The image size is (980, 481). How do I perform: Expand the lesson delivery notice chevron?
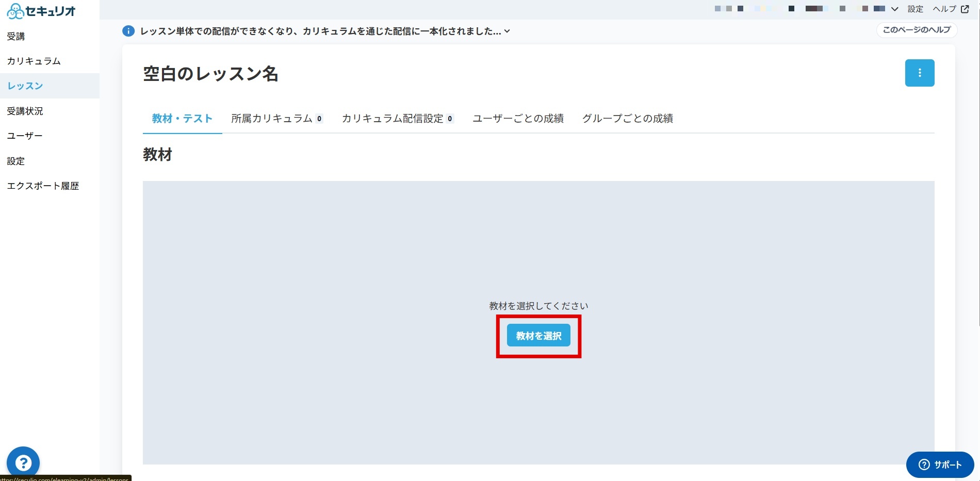click(507, 31)
